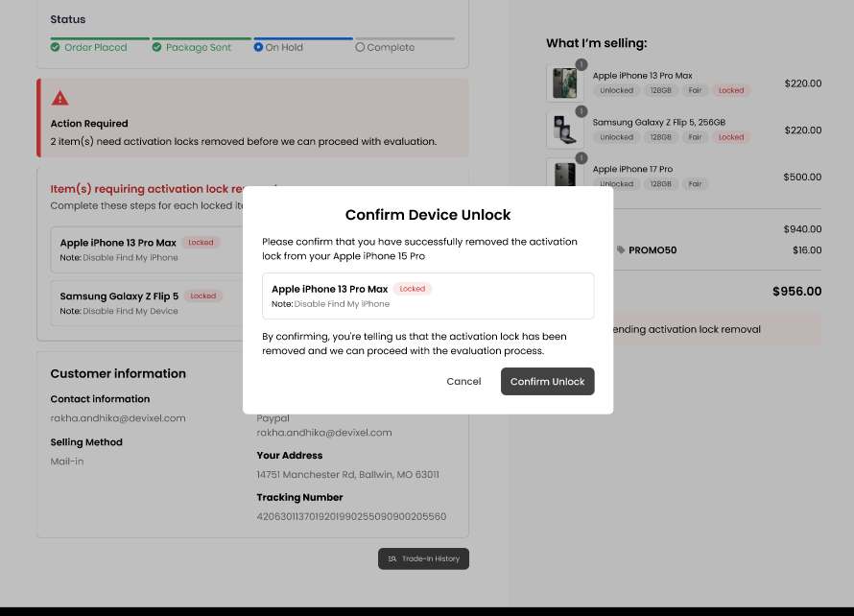The image size is (854, 616).
Task: Click the $956.00 total amount
Action: click(796, 292)
